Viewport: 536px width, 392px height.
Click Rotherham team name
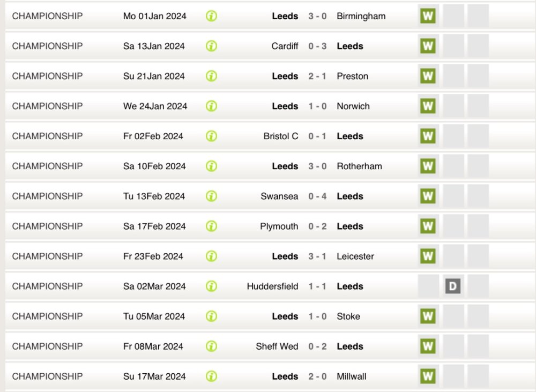pyautogui.click(x=359, y=166)
